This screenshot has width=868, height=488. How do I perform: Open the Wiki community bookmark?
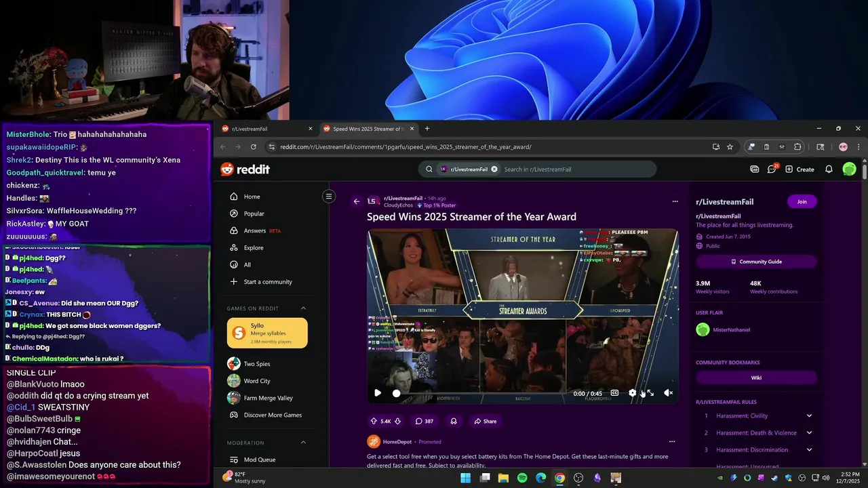click(x=756, y=378)
